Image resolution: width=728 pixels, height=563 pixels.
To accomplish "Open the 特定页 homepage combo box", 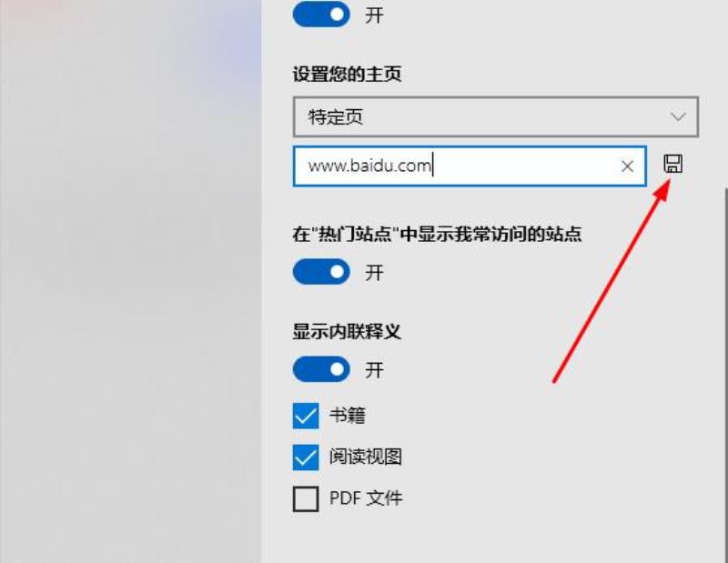I will point(496,116).
